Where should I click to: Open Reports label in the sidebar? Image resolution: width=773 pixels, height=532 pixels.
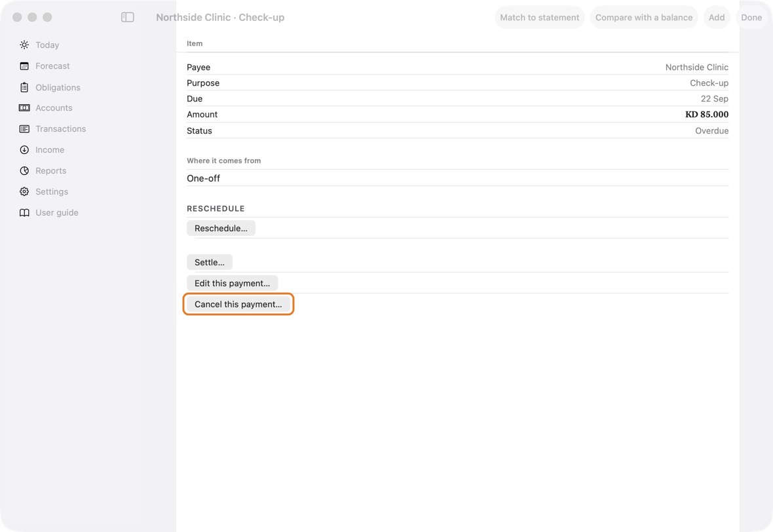click(x=51, y=170)
